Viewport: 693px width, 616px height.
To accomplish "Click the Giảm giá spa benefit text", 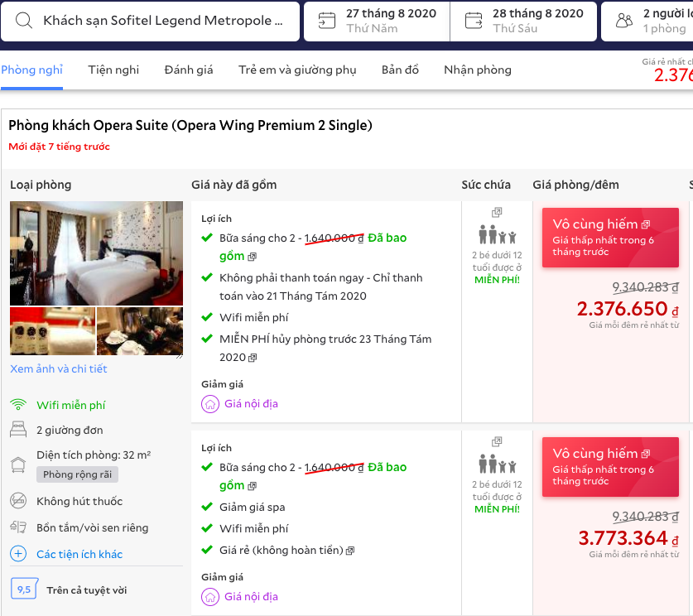I will click(x=253, y=508).
